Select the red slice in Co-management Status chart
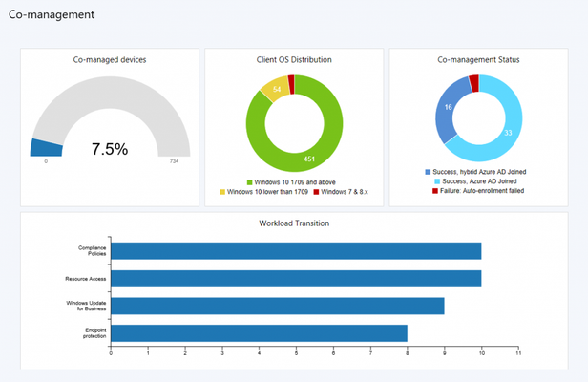 474,83
